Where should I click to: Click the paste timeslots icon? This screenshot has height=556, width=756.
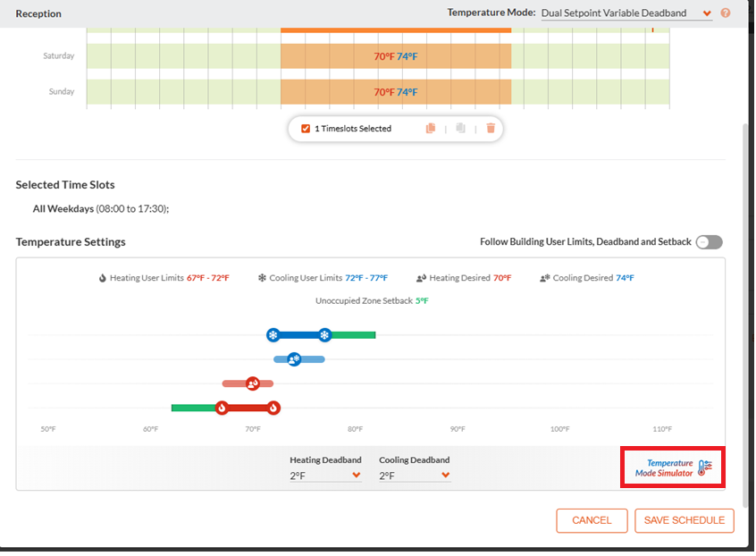tap(460, 128)
